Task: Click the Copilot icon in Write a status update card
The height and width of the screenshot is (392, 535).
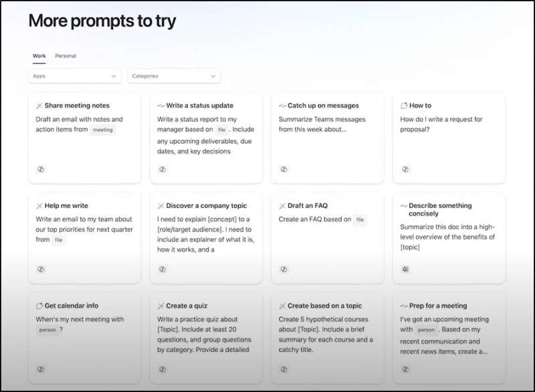Action: (x=163, y=169)
